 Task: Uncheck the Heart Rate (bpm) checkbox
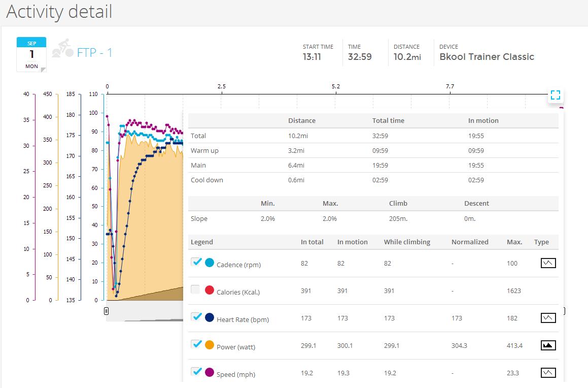click(x=196, y=317)
